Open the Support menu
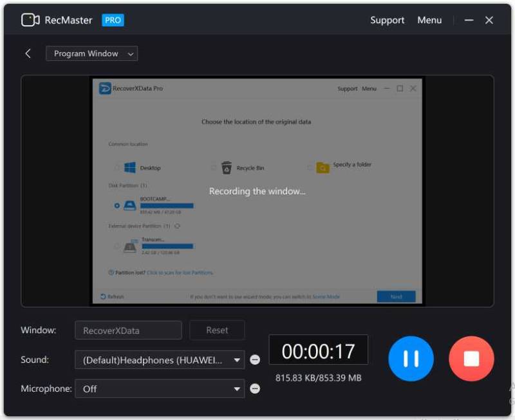 (388, 21)
